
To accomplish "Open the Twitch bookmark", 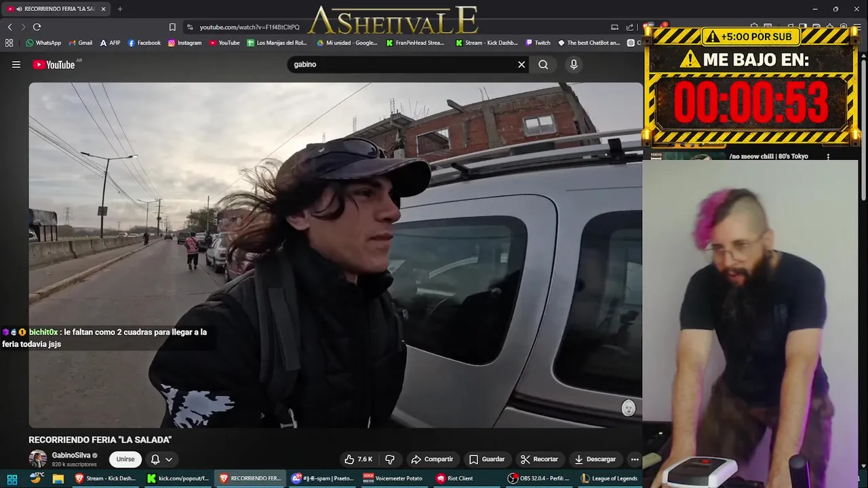I will coord(538,43).
